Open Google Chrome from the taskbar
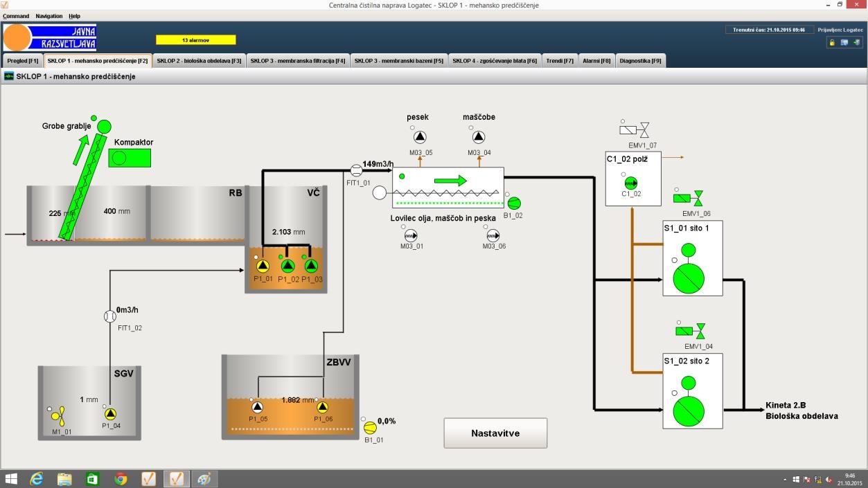The image size is (868, 488). [121, 478]
